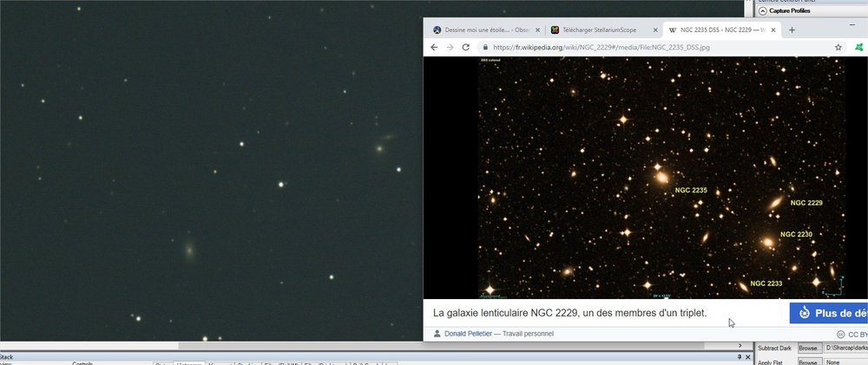Select the Histogram tab in Stack panel

click(x=188, y=363)
